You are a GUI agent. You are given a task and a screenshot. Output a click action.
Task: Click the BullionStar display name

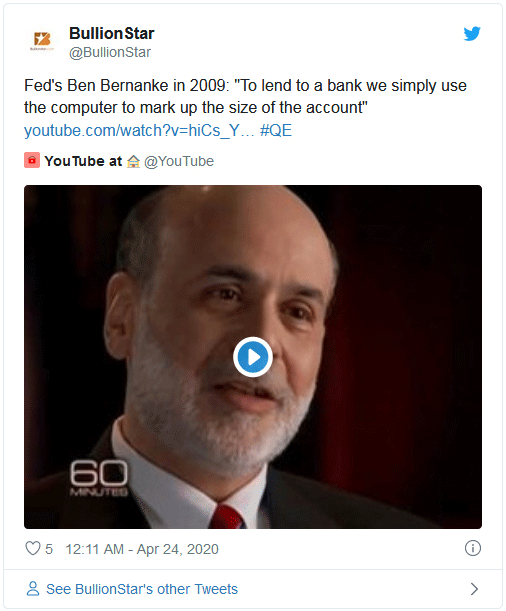[x=112, y=34]
